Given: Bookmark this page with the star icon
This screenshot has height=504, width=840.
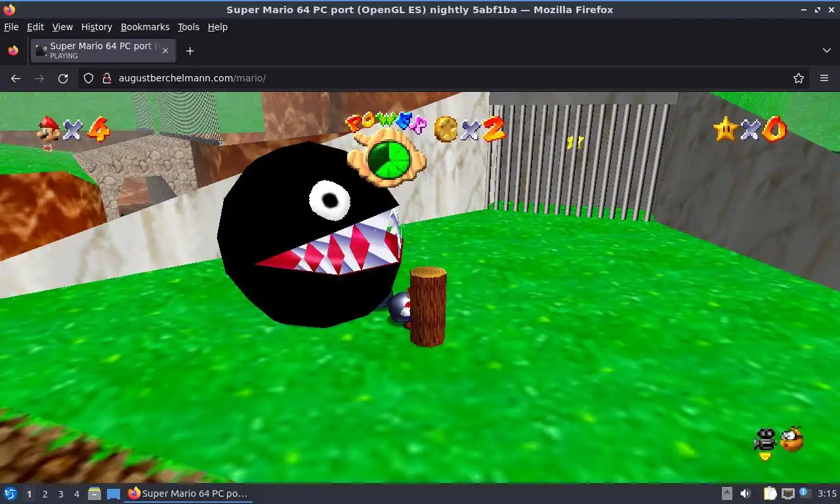Looking at the screenshot, I should click(799, 78).
